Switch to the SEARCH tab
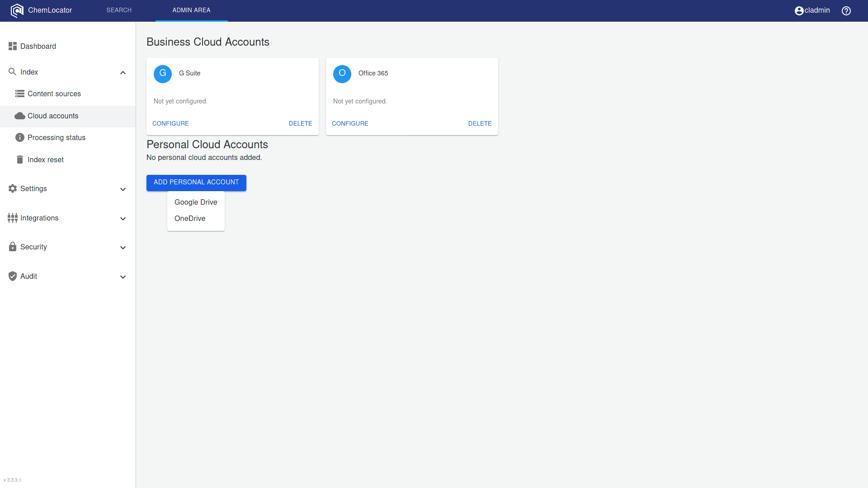 [x=119, y=10]
